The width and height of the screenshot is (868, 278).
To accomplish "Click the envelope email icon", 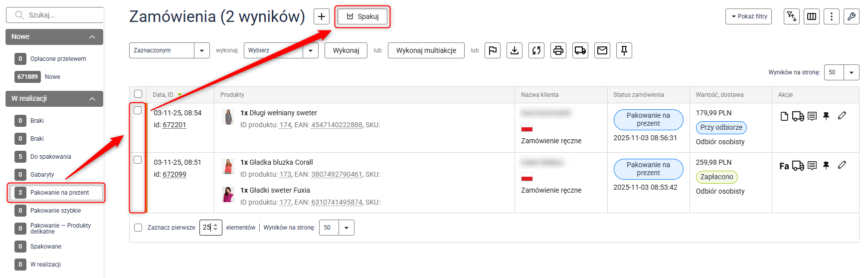I will (602, 50).
